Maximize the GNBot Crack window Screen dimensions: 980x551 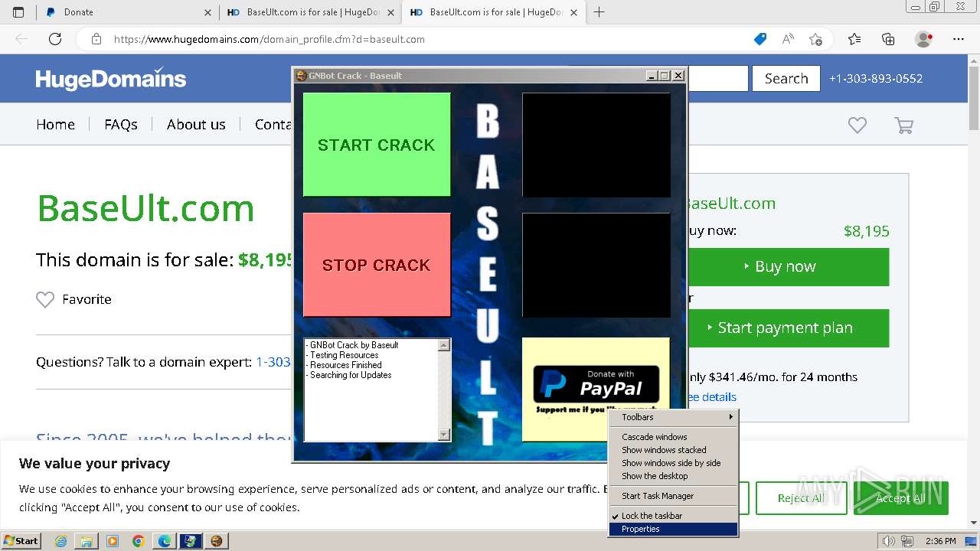pyautogui.click(x=664, y=76)
